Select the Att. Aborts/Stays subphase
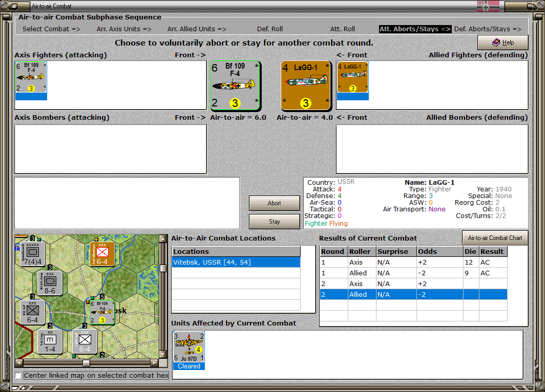Screen dimensions: 545x392 [415, 29]
